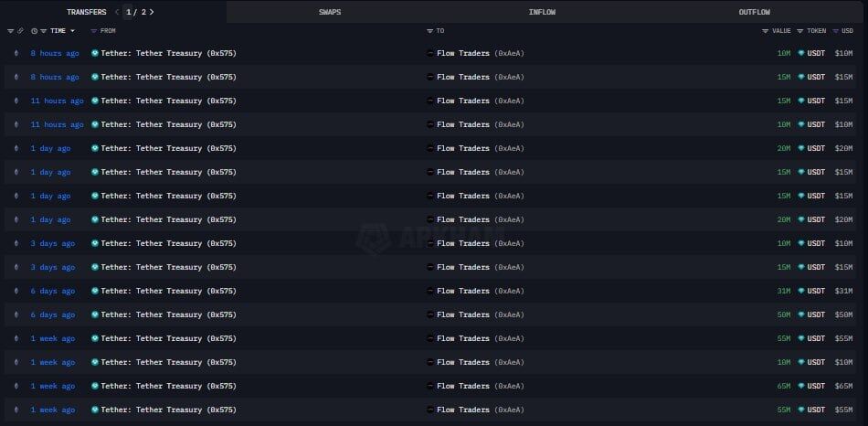Open Tether Treasury address in 65M row

[x=168, y=386]
